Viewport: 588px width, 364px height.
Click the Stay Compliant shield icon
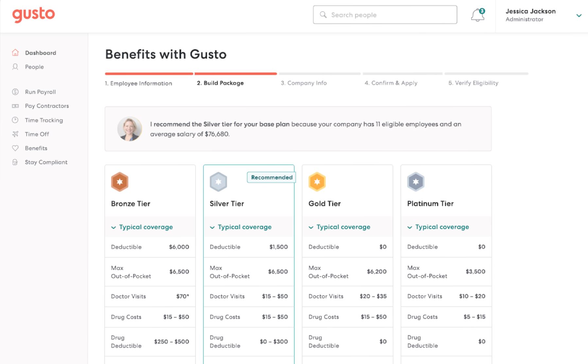[15, 162]
